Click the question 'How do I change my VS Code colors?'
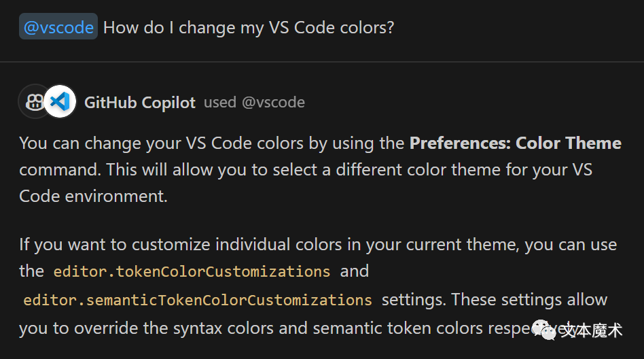The height and width of the screenshot is (359, 644). pyautogui.click(x=249, y=28)
